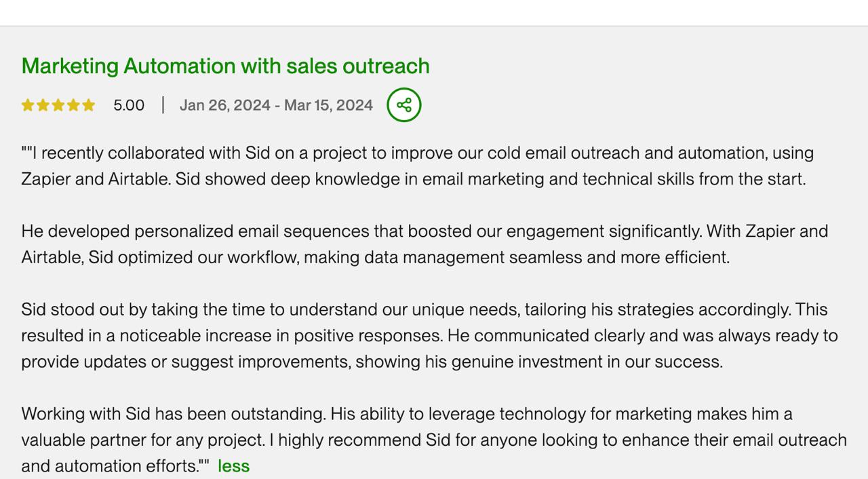Click the paragraph starting "Sid stood out by taking"
This screenshot has width=868, height=479.
coord(430,336)
